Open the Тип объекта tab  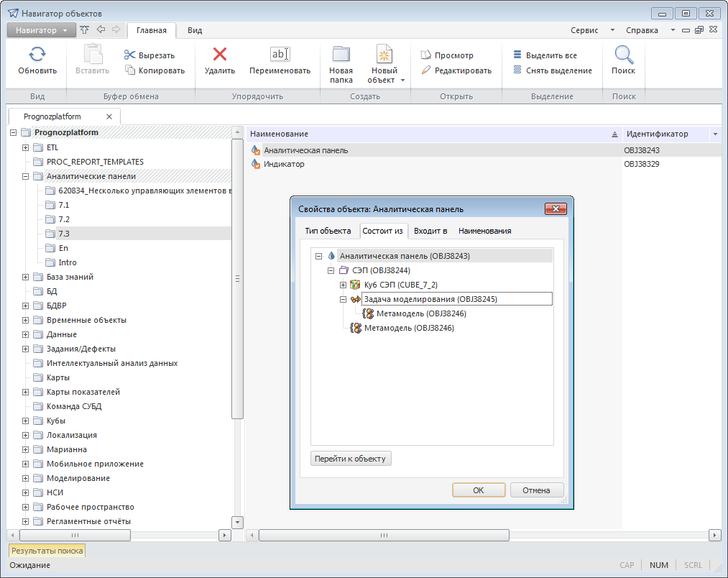pyautogui.click(x=327, y=231)
